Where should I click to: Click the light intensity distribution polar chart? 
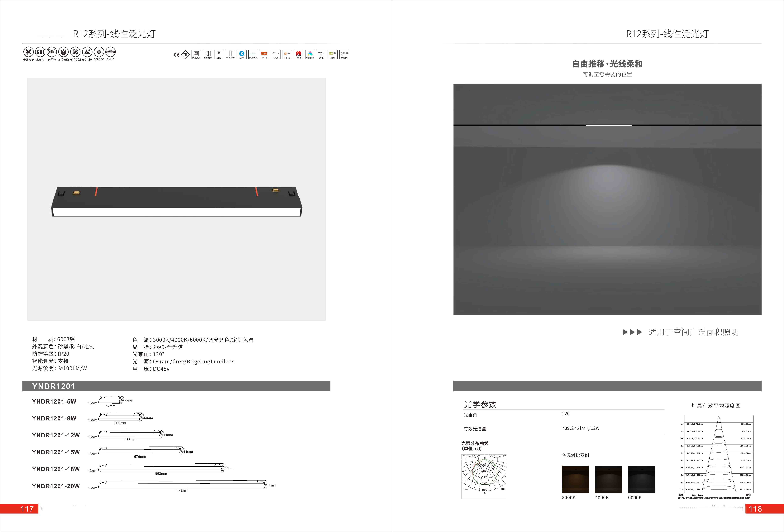point(484,476)
